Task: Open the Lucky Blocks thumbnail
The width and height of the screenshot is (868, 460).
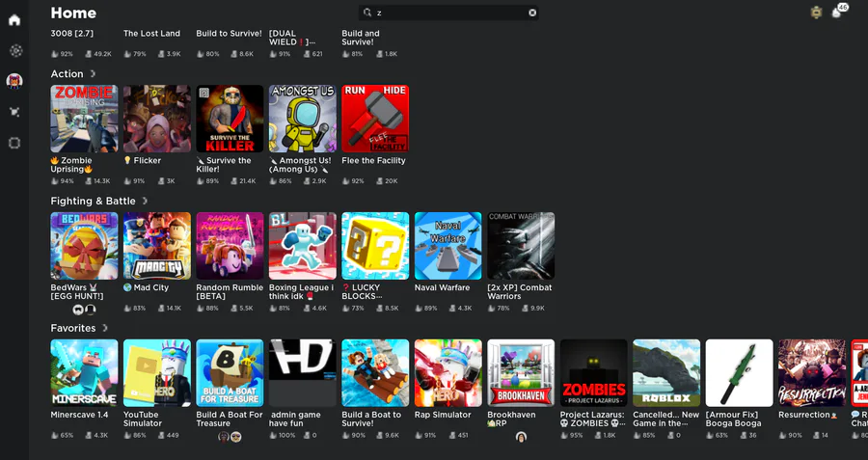Action: point(375,246)
